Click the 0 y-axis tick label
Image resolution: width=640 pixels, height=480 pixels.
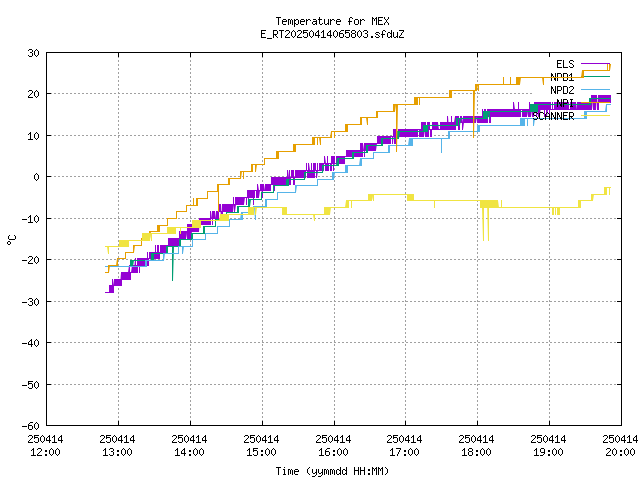36,177
